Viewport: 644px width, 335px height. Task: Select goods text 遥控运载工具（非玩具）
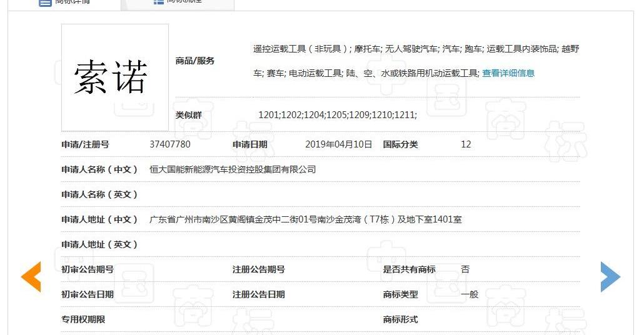click(300, 49)
